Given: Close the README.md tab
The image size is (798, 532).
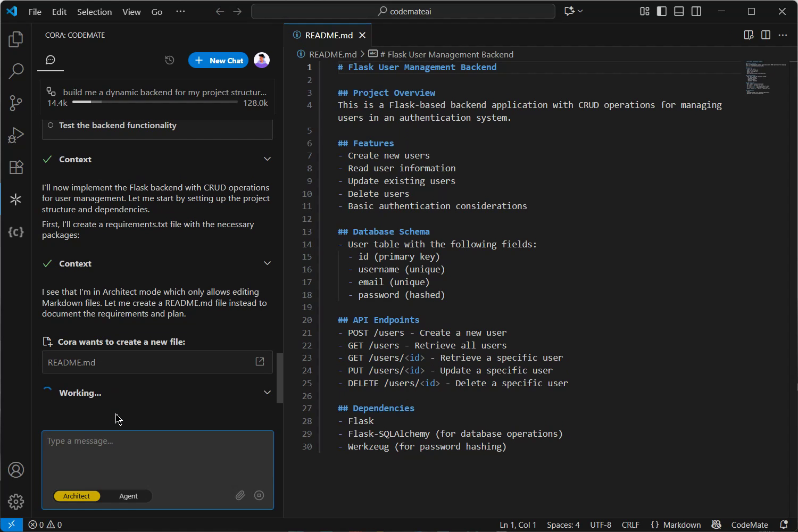Looking at the screenshot, I should tap(362, 35).
